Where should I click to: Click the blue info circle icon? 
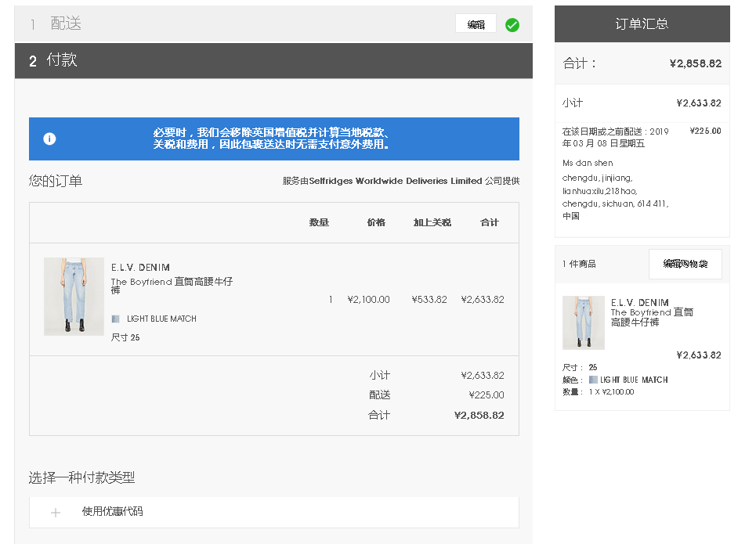[x=49, y=139]
